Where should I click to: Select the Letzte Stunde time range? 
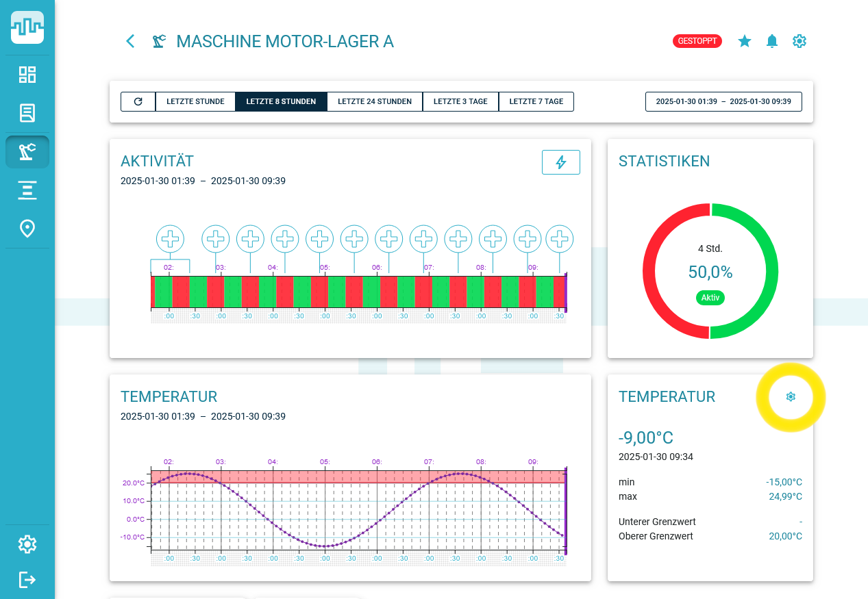pos(195,101)
